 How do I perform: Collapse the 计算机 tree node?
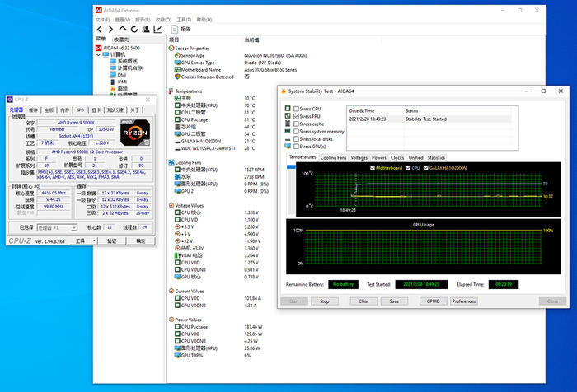click(99, 55)
